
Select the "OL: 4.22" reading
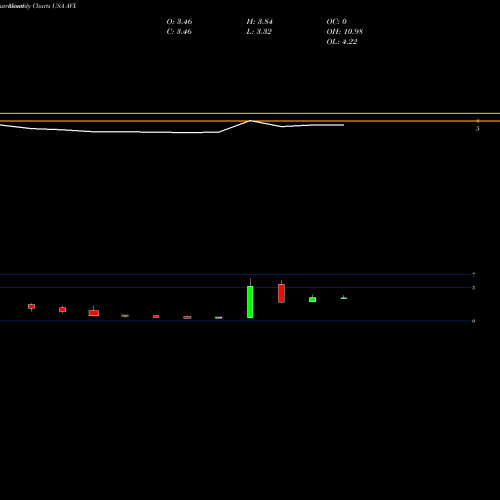pos(342,42)
